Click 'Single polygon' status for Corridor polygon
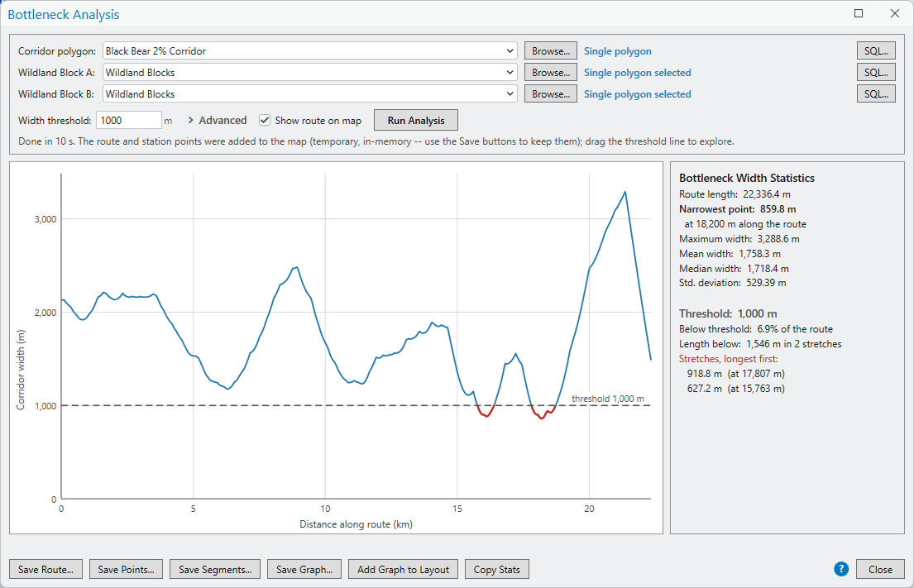The image size is (914, 588). [617, 51]
